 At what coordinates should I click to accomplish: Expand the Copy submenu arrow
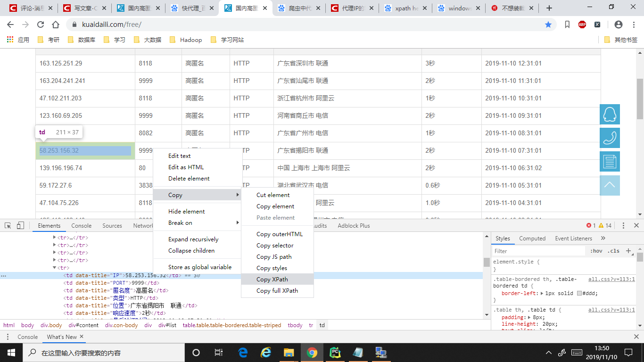[238, 195]
